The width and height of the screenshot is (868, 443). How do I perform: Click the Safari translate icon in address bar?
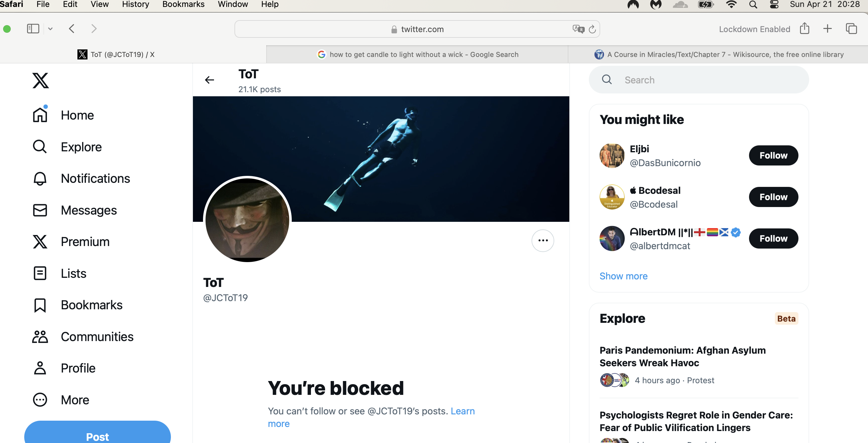coord(578,29)
